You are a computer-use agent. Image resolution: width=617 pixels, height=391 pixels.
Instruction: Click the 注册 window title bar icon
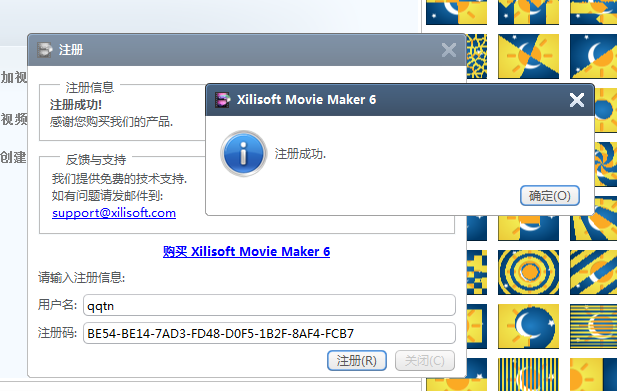pos(44,50)
